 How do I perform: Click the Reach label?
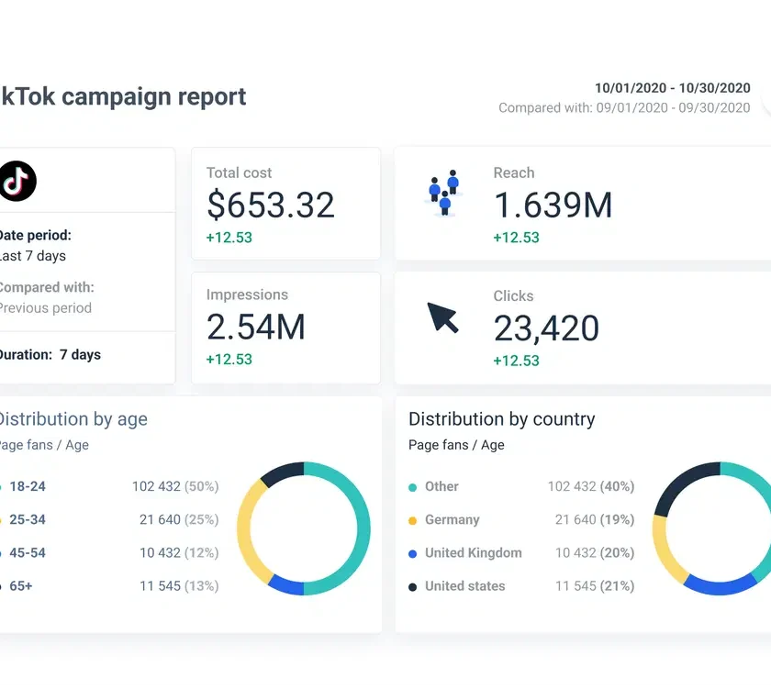pos(514,172)
